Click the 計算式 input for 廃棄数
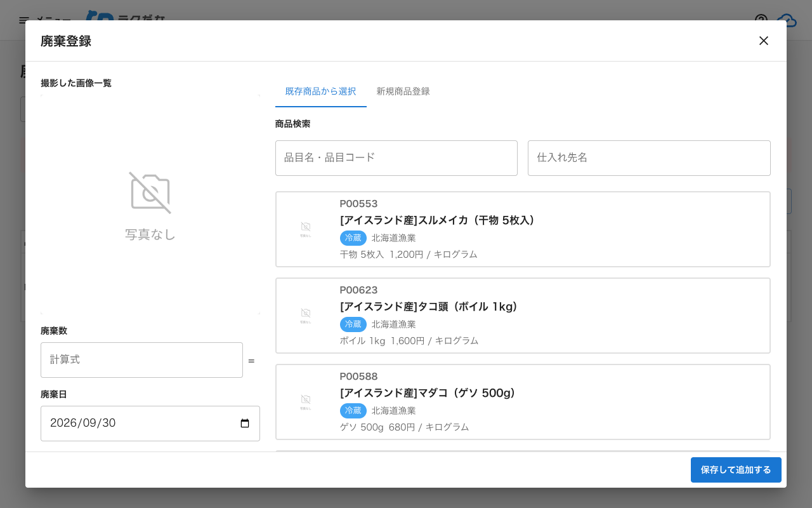The image size is (812, 508). (141, 360)
